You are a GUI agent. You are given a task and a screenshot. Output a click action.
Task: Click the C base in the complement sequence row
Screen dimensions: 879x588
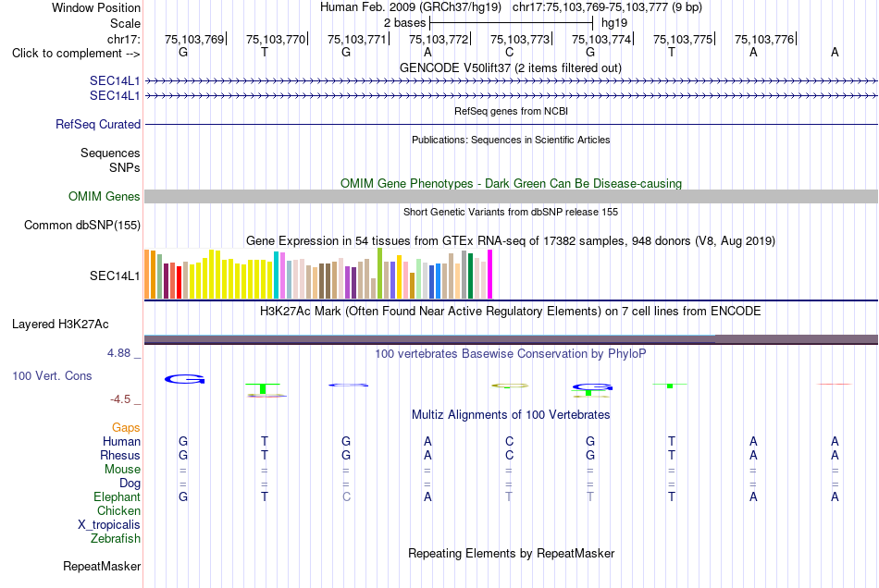(509, 52)
